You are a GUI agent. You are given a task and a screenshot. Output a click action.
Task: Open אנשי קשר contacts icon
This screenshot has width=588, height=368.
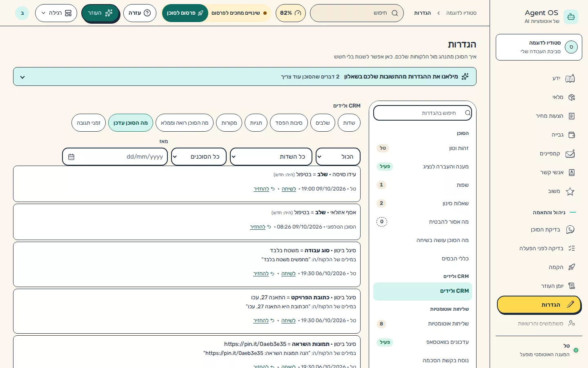click(x=571, y=173)
